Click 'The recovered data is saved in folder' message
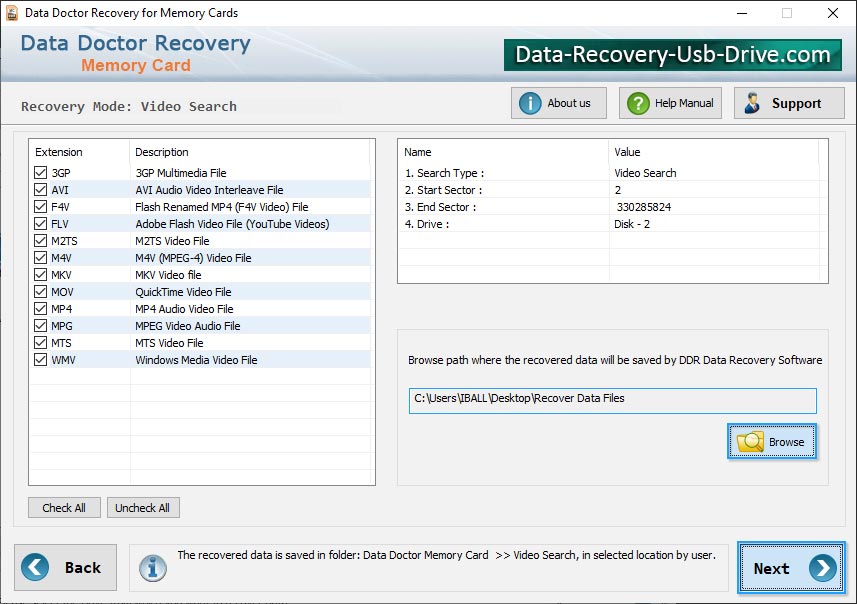 446,555
